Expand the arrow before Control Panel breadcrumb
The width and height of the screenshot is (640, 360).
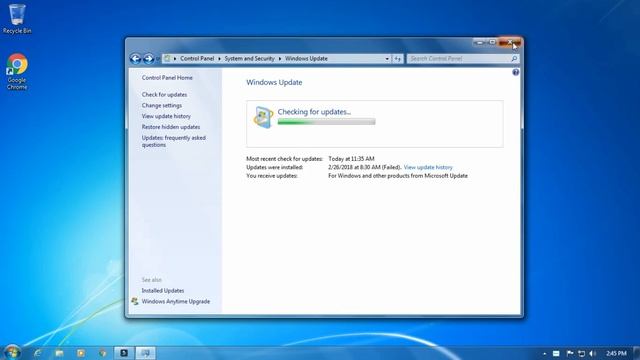click(175, 59)
